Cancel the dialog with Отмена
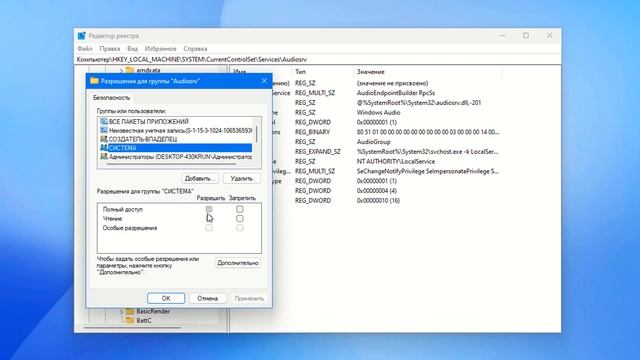The height and width of the screenshot is (360, 640). [207, 298]
